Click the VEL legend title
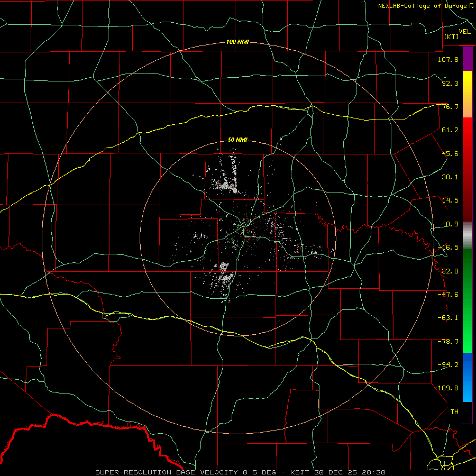The height and width of the screenshot is (476, 476). (464, 32)
